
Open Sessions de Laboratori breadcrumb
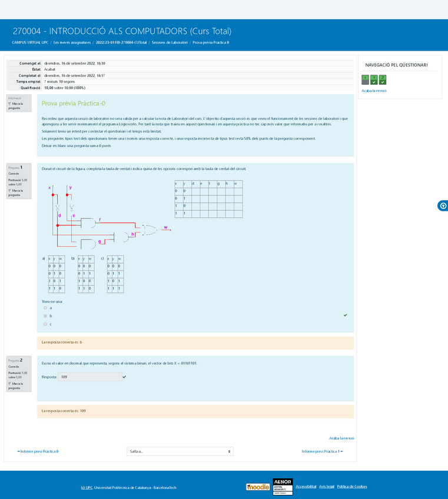coord(170,42)
